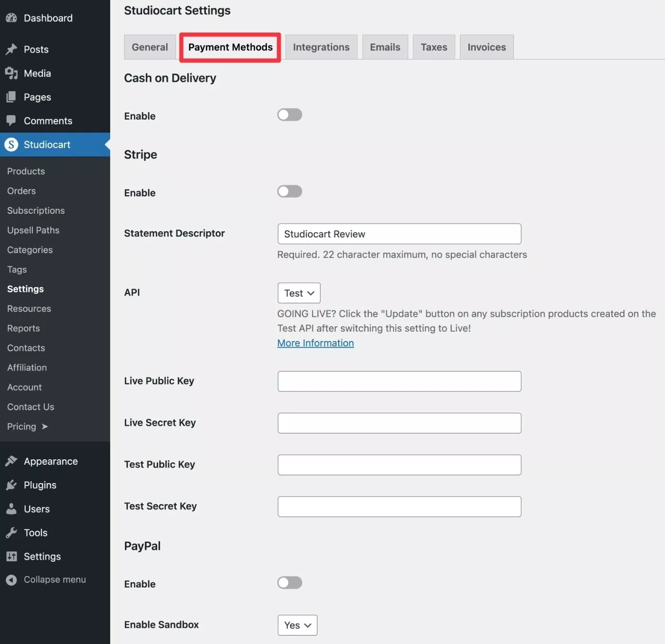The image size is (665, 644).
Task: Focus the Test Public Key field
Action: click(399, 465)
